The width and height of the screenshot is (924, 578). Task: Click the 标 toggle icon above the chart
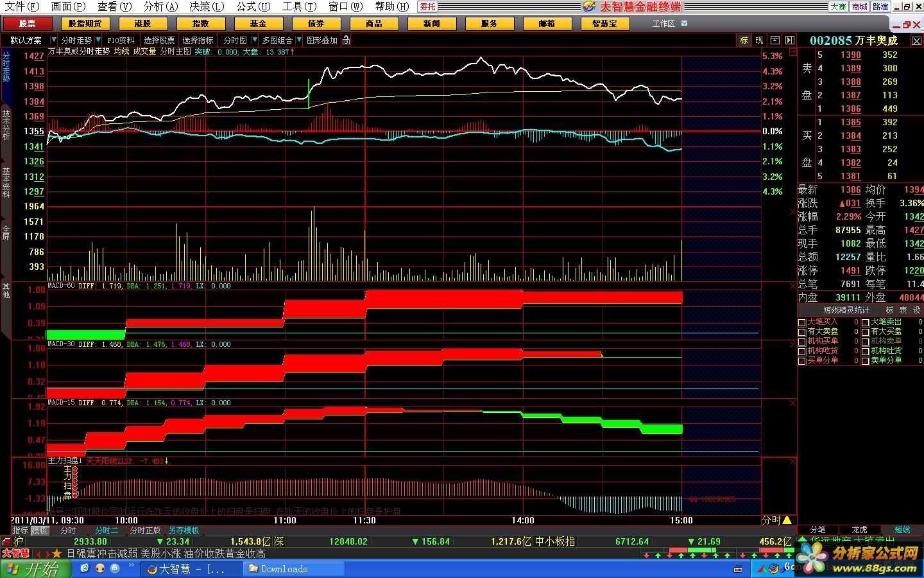tap(744, 40)
